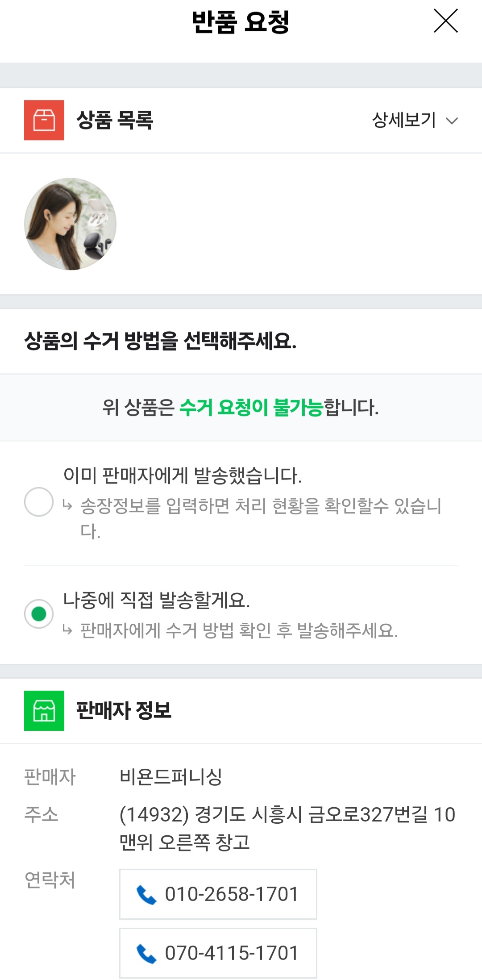Click the 판매자 정보 section heading
The height and width of the screenshot is (980, 482).
pos(124,710)
